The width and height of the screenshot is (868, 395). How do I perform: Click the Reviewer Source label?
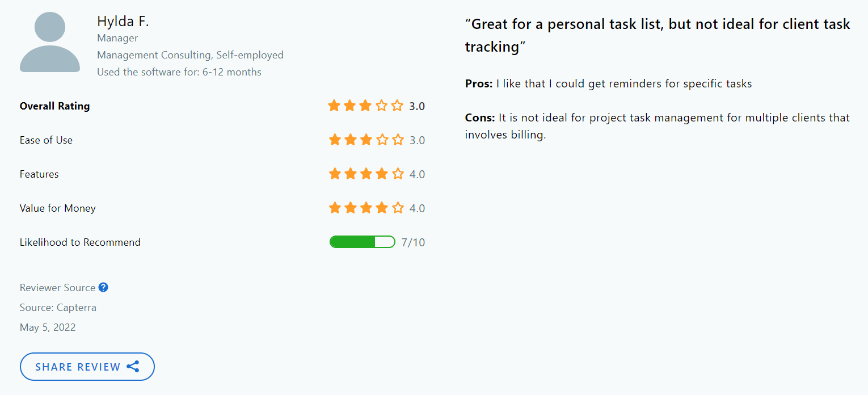point(57,287)
